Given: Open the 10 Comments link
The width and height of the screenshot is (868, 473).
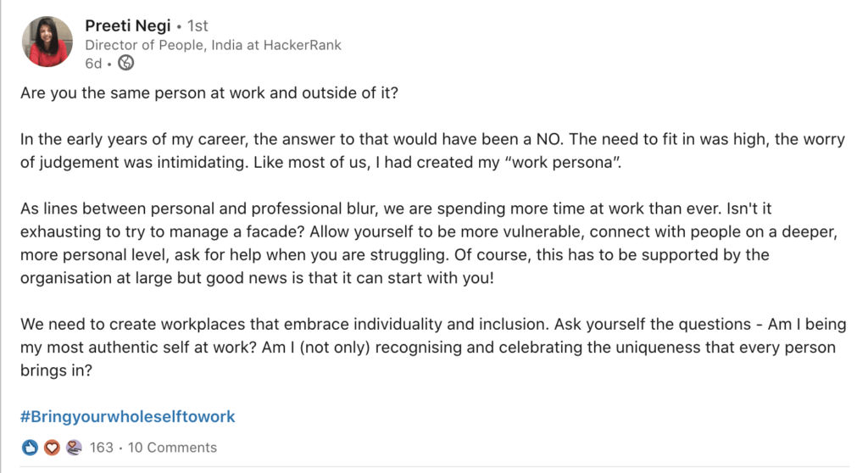Looking at the screenshot, I should click(x=172, y=448).
